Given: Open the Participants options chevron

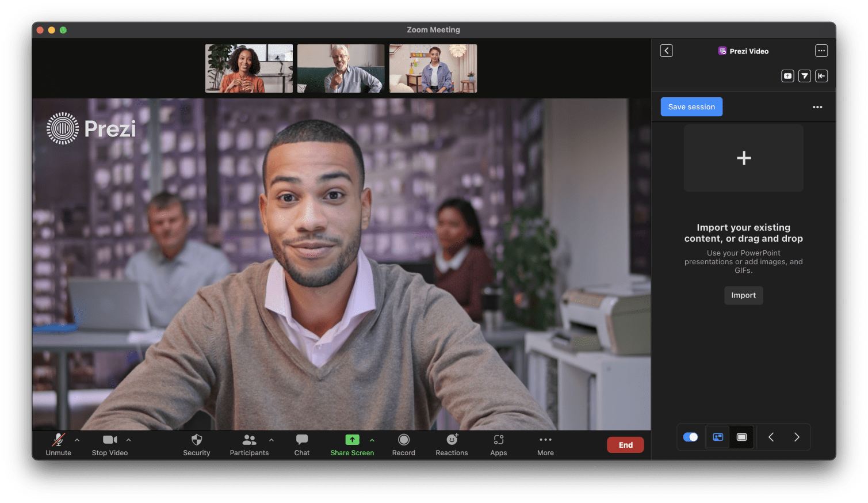Looking at the screenshot, I should point(270,438).
